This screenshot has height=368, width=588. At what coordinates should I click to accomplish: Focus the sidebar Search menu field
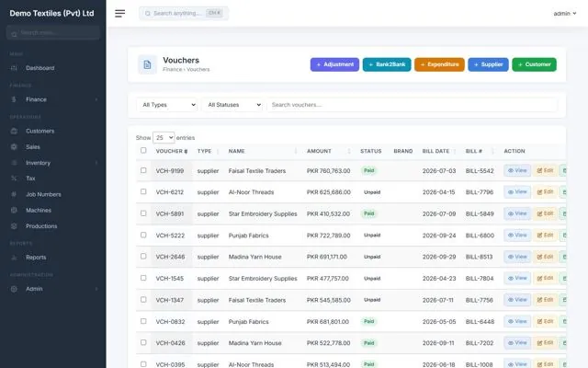53,33
